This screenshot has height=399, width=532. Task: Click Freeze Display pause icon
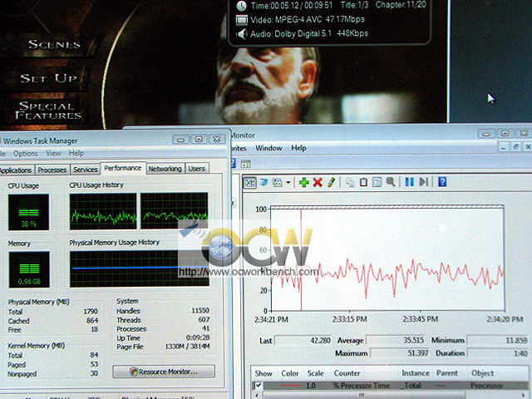(x=410, y=182)
